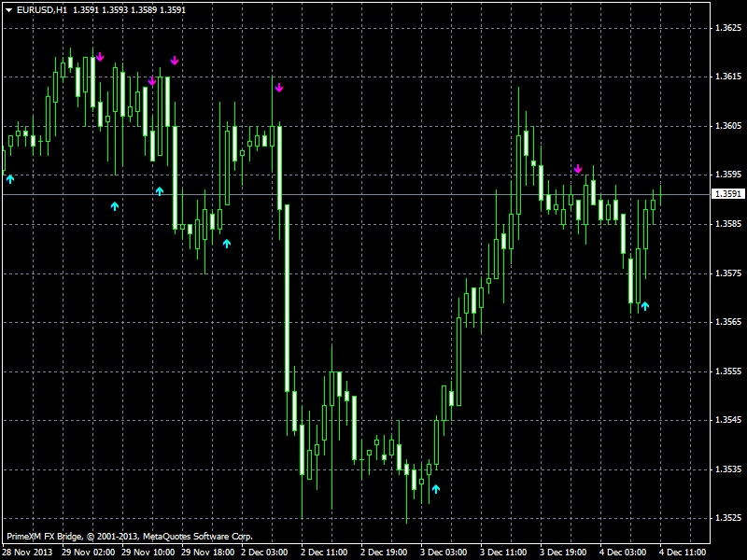Click cyan up arrow just left of 2 Dec 03:00
The height and width of the screenshot is (560, 747).
[226, 244]
